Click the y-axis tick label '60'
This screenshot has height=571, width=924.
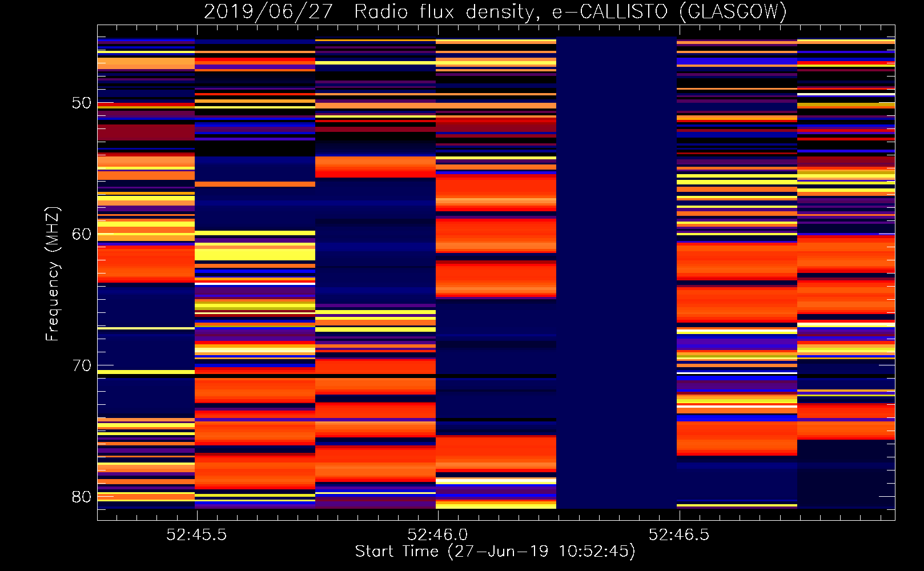[x=81, y=234]
